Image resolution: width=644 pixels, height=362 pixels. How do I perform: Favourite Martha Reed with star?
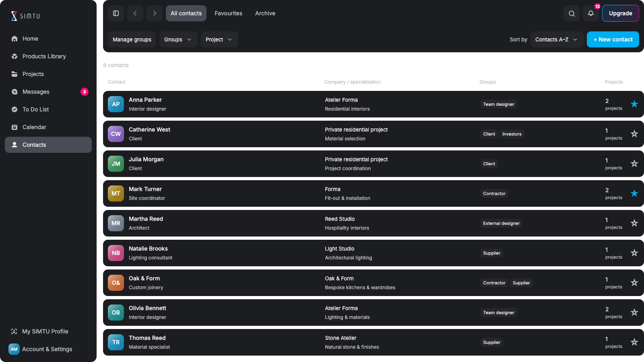634,223
